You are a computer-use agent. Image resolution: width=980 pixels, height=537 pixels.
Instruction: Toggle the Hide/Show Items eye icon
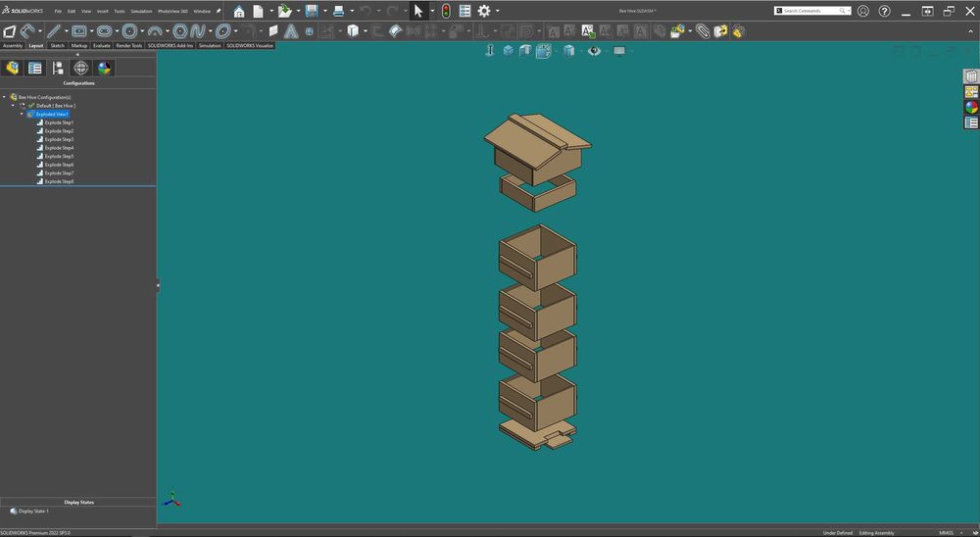[594, 51]
